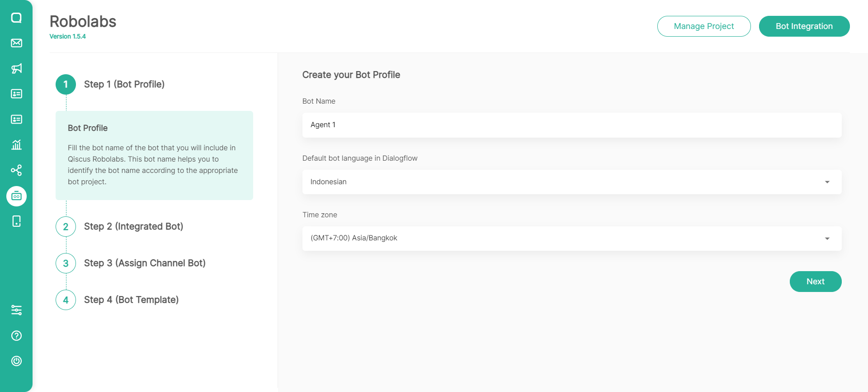Open the analytics bar chart icon
The width and height of the screenshot is (868, 392).
click(16, 145)
